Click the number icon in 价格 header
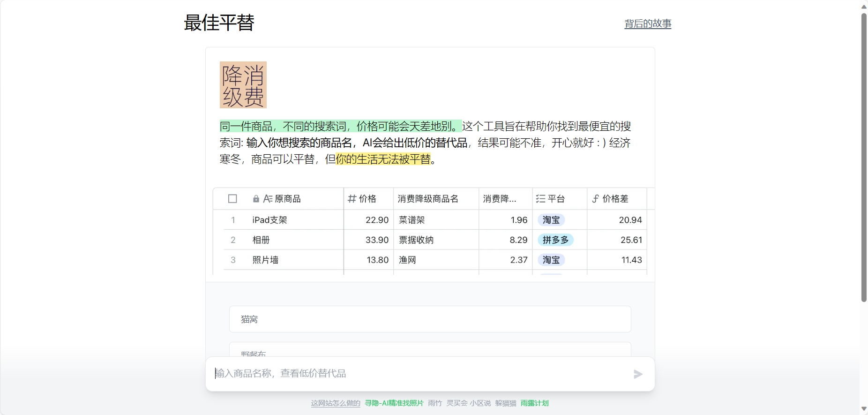868x415 pixels. [352, 199]
